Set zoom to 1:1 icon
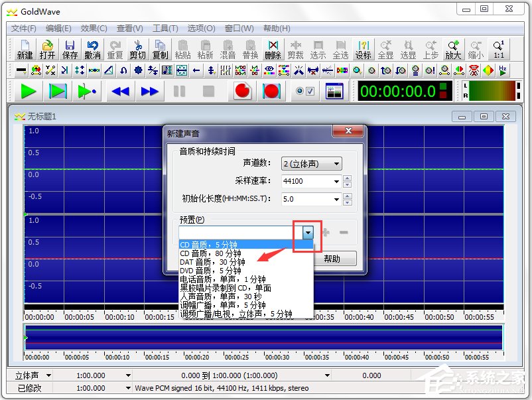Viewport: 532px width, 400px height. [498, 50]
